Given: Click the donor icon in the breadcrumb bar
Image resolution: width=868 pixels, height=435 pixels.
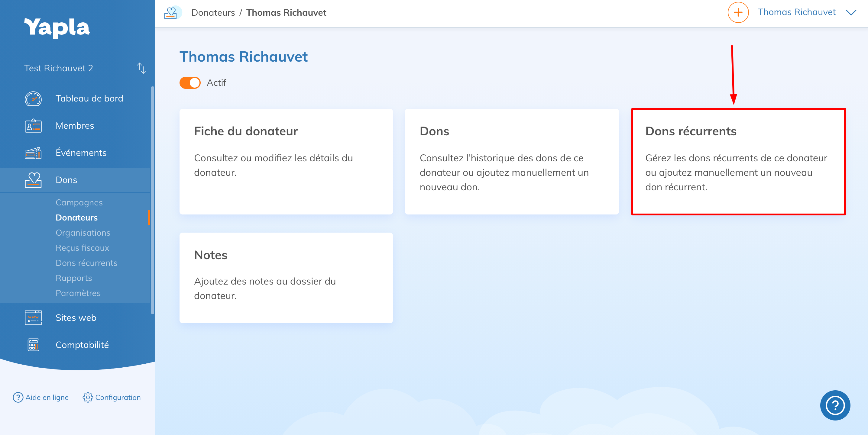Looking at the screenshot, I should pyautogui.click(x=171, y=13).
